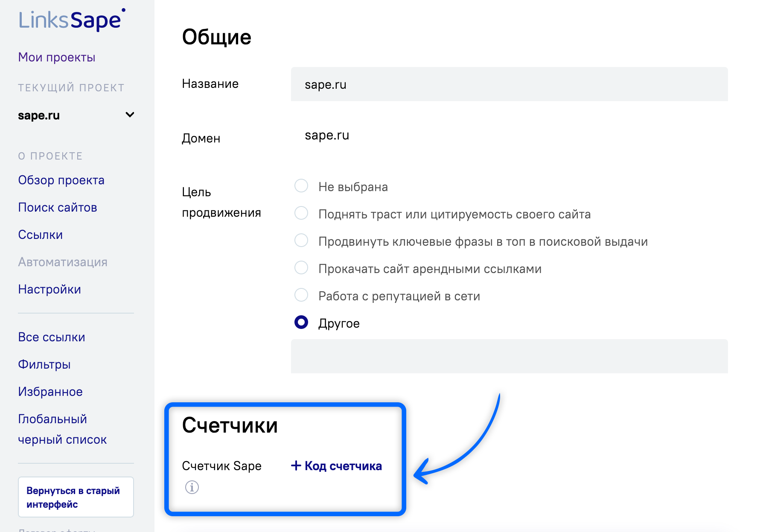Image resolution: width=763 pixels, height=532 pixels.
Task: Click the 'ТЕКУЩИЙ ПРОЕКТ' sidebar heading
Action: [x=71, y=88]
